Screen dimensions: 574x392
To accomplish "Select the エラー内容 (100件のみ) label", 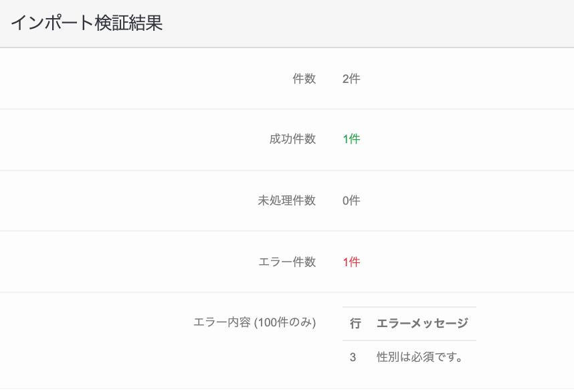I will 254,322.
